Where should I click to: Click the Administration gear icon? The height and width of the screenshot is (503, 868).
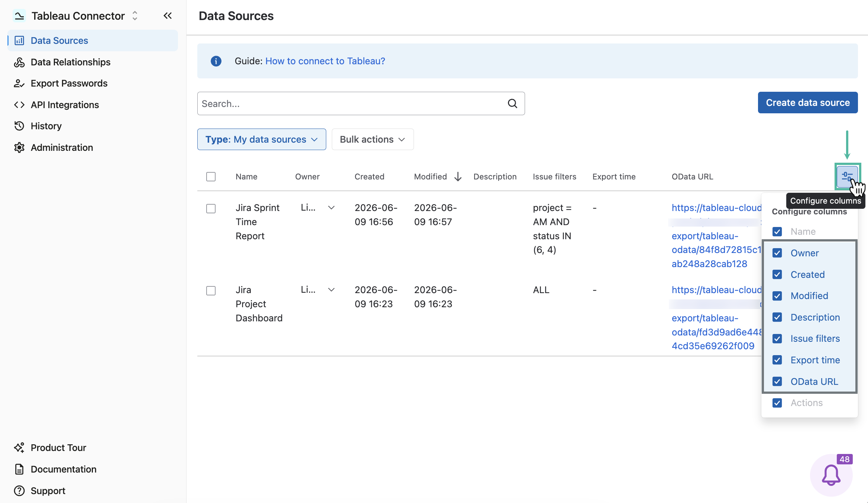pos(19,147)
